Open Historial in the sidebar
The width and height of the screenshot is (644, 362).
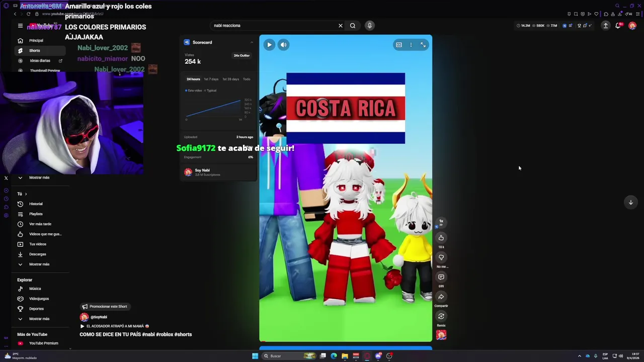pyautogui.click(x=40, y=204)
